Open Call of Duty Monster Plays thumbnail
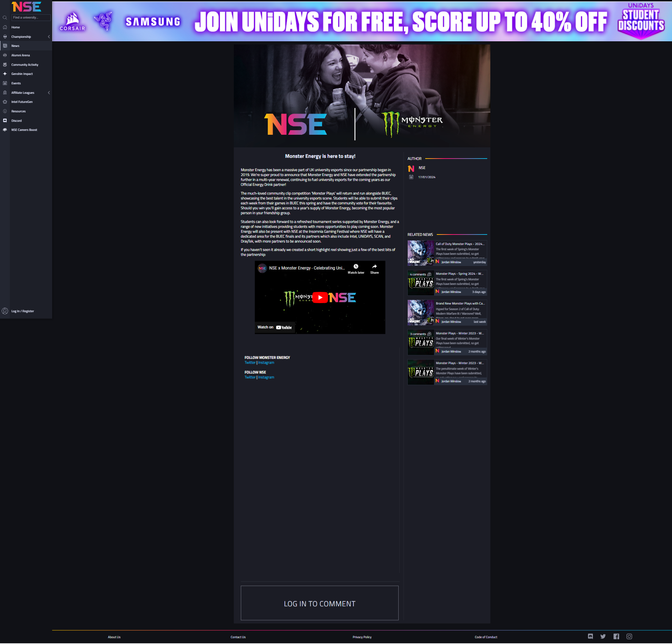 [420, 253]
